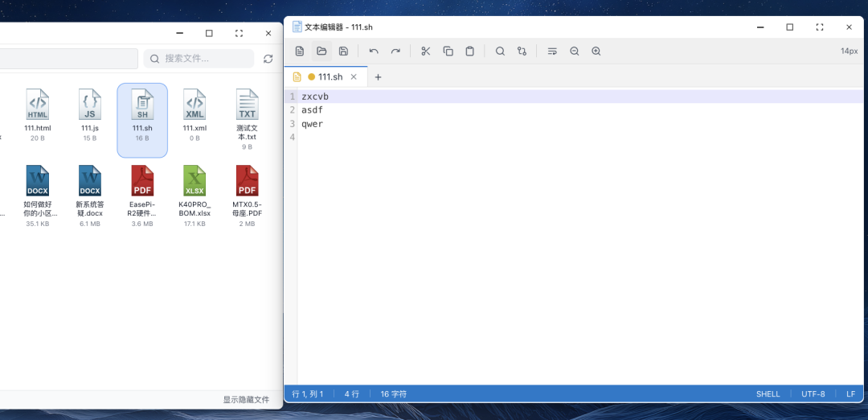868x420 pixels.
Task: Toggle 显示隐藏文件 in file manager
Action: tap(246, 399)
